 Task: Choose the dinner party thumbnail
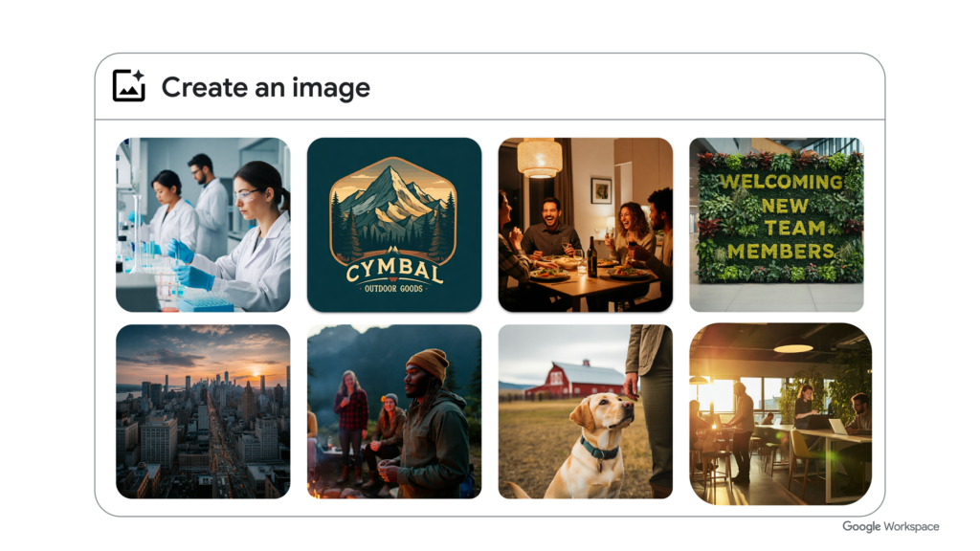point(585,225)
